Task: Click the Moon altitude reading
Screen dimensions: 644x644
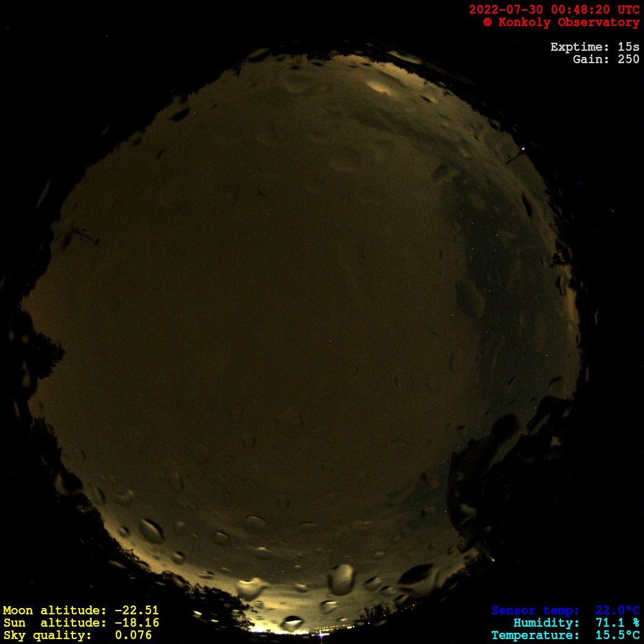Action: click(80, 611)
